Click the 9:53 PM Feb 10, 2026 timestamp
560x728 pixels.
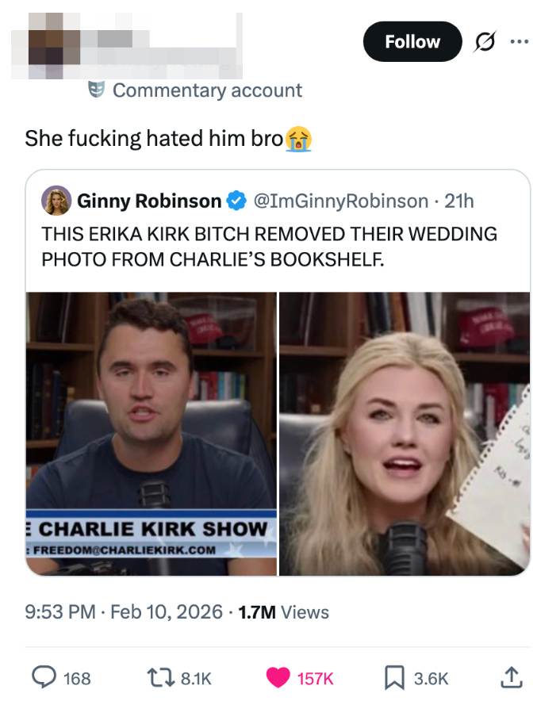click(125, 612)
